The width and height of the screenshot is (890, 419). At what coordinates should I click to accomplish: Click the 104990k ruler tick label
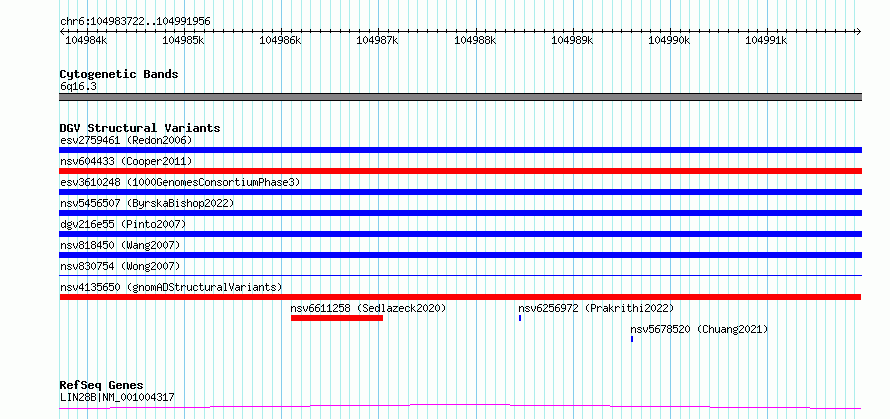tap(669, 40)
